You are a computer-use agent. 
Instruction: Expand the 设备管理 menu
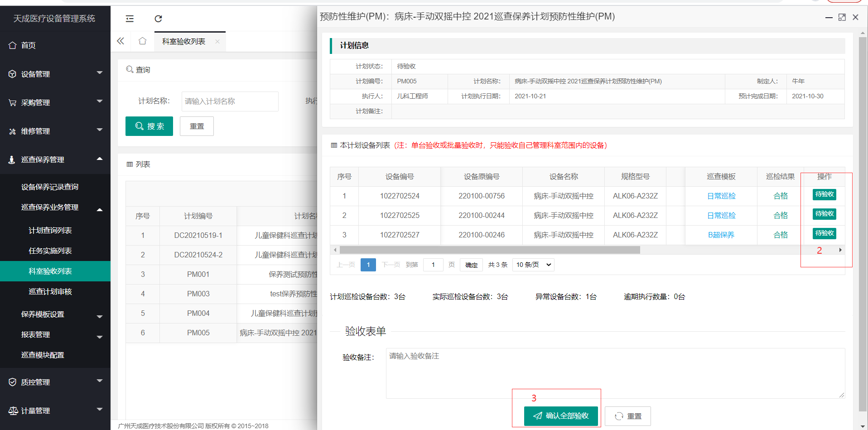point(55,74)
